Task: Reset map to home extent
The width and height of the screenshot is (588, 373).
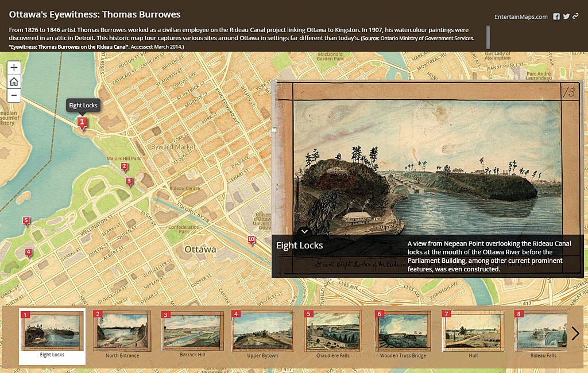Action: point(14,81)
